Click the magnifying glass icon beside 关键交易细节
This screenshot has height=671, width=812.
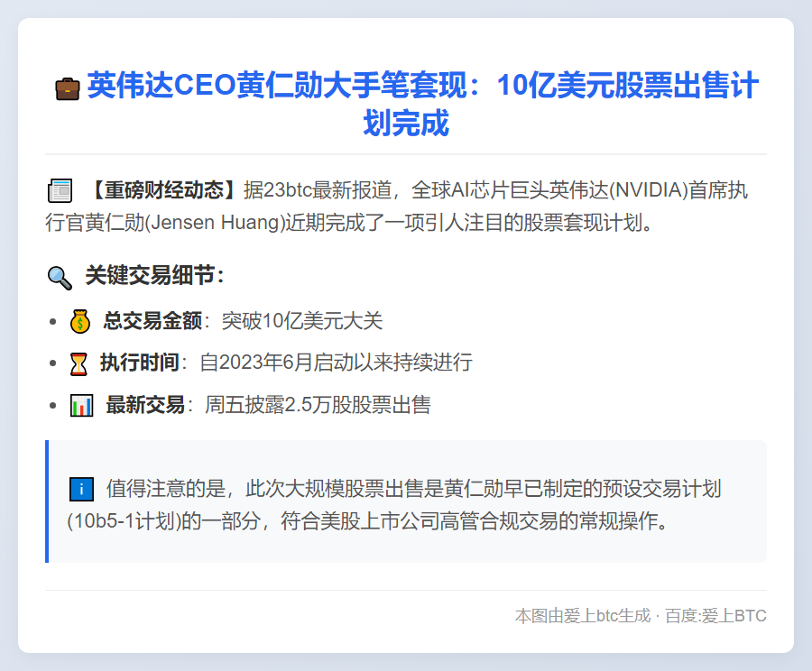click(x=60, y=279)
